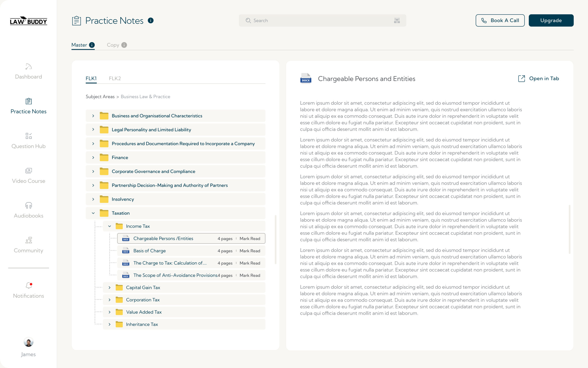Click DOCX icon of The Charge to Tax
The width and height of the screenshot is (588, 368).
[126, 263]
